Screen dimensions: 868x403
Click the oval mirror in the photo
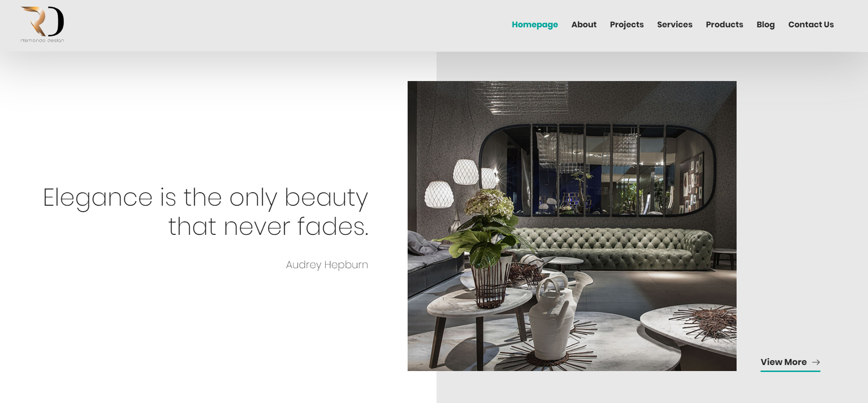pyautogui.click(x=597, y=170)
